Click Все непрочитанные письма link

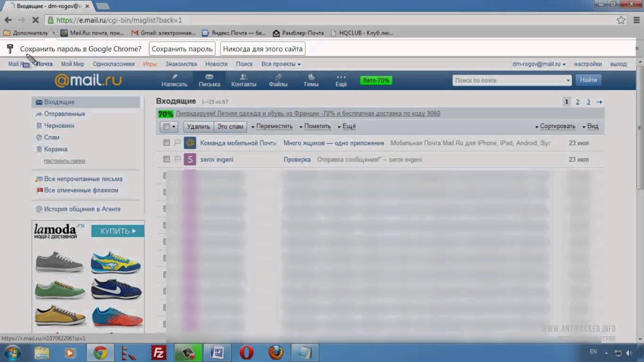pyautogui.click(x=83, y=179)
